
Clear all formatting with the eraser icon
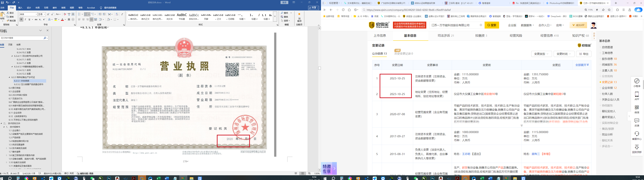(x=65, y=14)
